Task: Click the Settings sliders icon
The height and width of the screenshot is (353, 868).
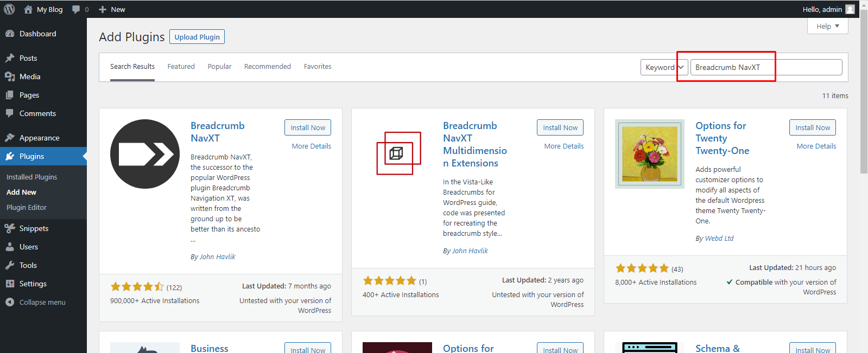Action: point(10,284)
